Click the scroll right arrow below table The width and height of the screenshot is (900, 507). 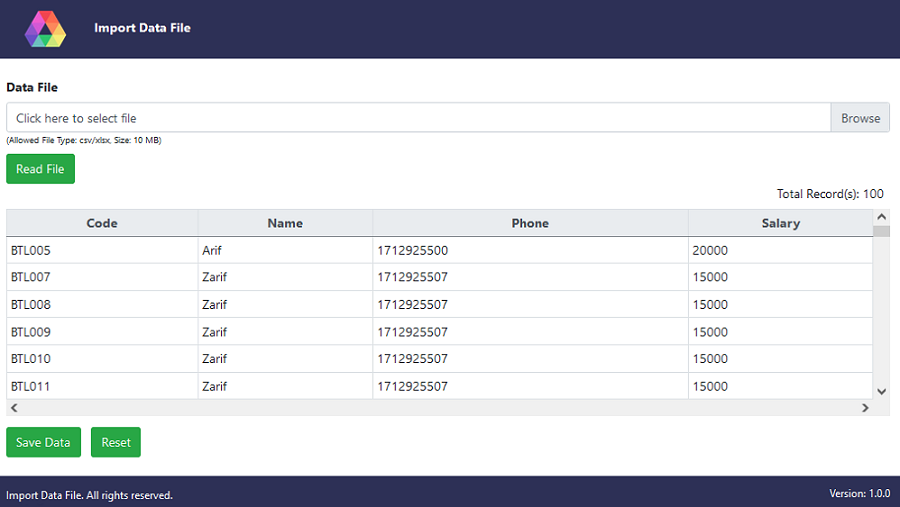click(866, 408)
